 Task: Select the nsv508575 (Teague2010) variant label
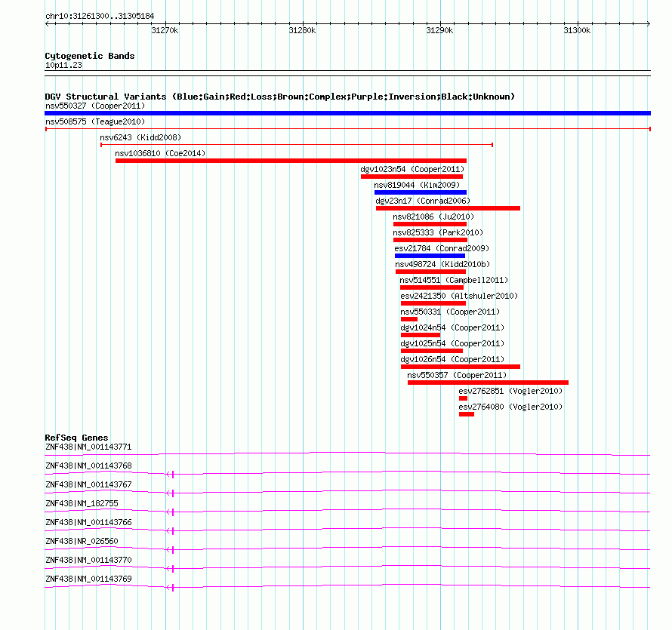[x=95, y=121]
